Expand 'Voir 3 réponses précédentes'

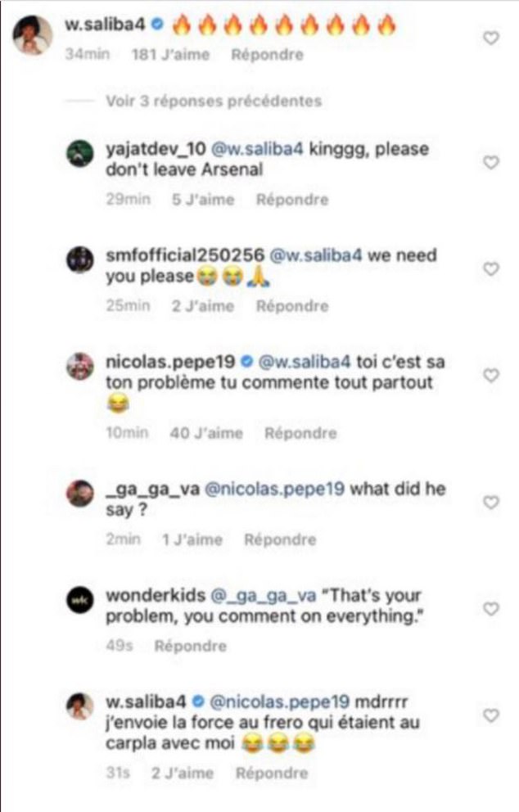pyautogui.click(x=214, y=101)
